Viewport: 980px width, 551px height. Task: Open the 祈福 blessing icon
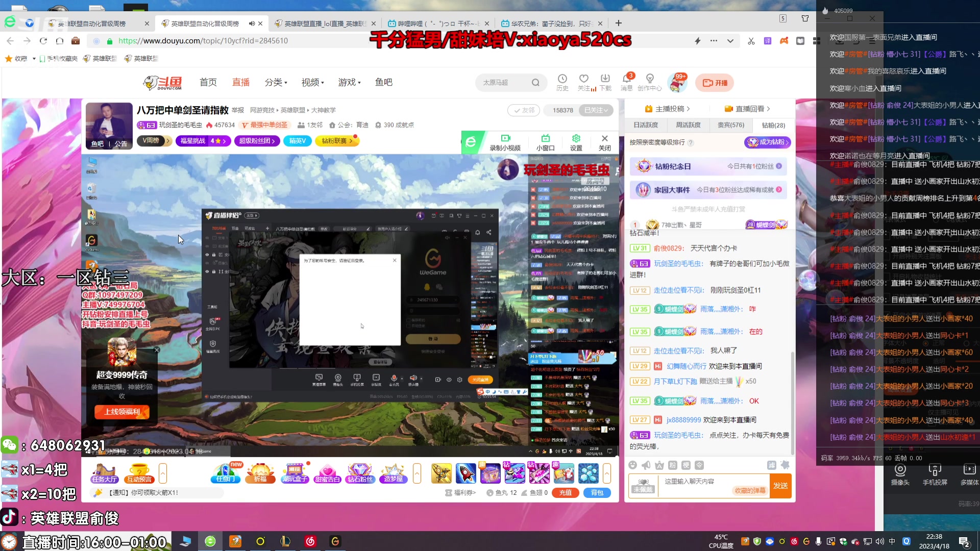pyautogui.click(x=260, y=473)
